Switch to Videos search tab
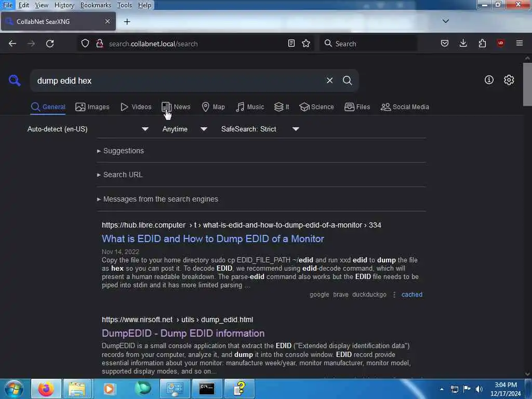 click(x=136, y=107)
